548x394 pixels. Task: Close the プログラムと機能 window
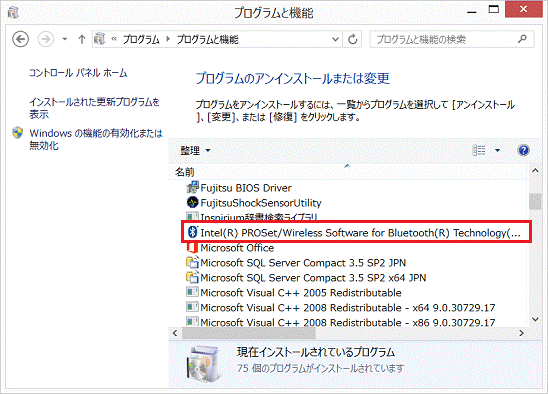pyautogui.click(x=523, y=9)
